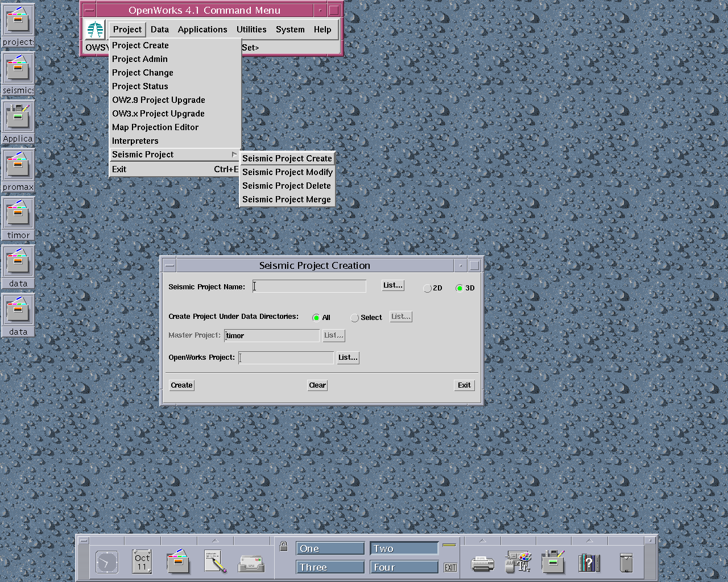Switch to workspace Four
This screenshot has width=728, height=582.
click(404, 567)
